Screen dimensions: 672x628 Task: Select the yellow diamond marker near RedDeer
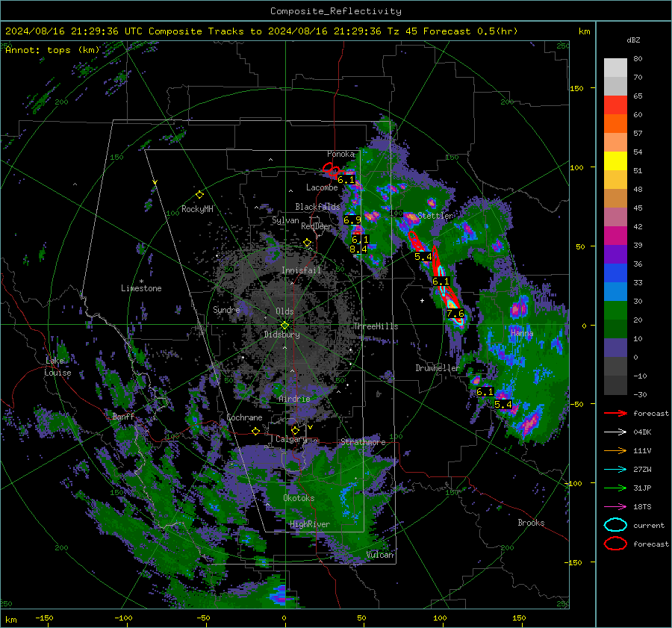308,243
